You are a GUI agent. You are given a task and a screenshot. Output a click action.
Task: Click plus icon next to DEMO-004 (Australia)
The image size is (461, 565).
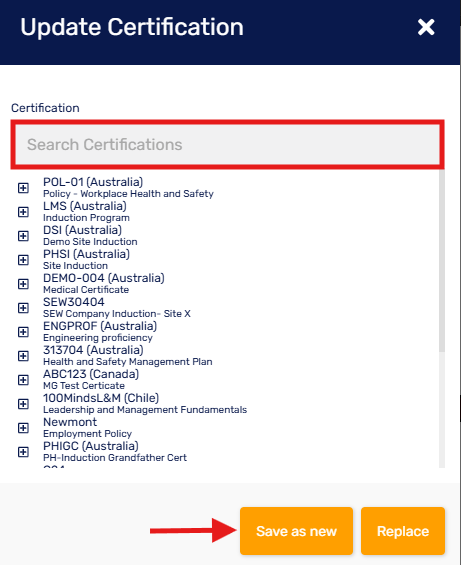click(23, 284)
